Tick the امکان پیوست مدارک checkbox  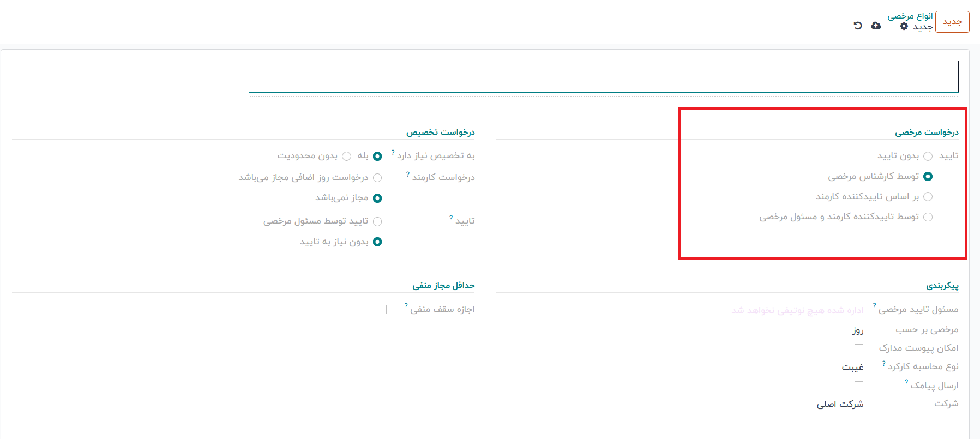(x=859, y=348)
